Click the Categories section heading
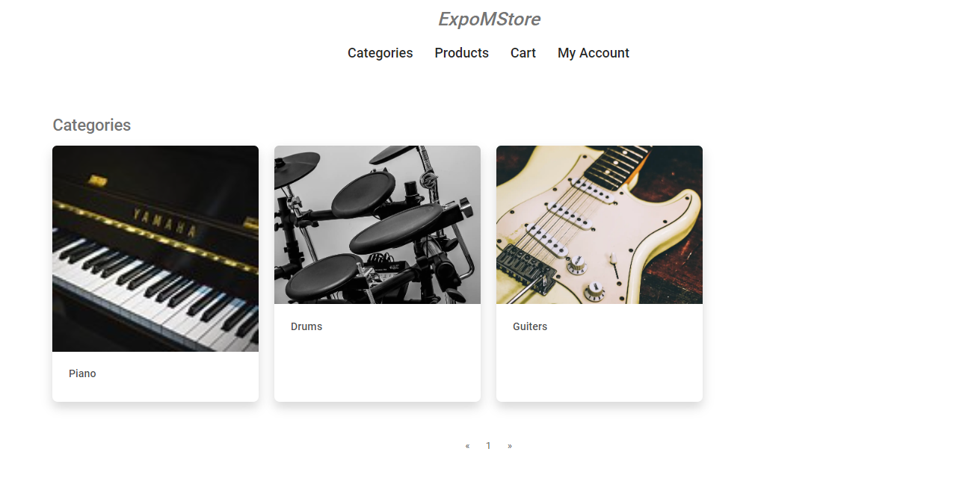 [92, 125]
